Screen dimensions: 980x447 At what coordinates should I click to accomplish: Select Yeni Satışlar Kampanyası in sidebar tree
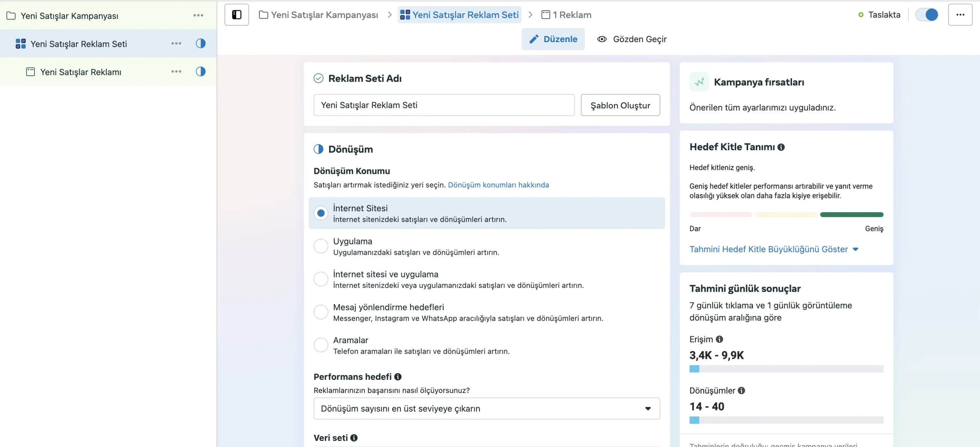pos(69,16)
